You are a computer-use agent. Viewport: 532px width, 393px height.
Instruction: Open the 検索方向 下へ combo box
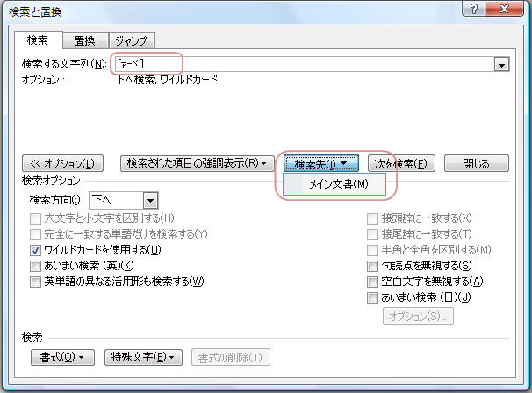(124, 200)
